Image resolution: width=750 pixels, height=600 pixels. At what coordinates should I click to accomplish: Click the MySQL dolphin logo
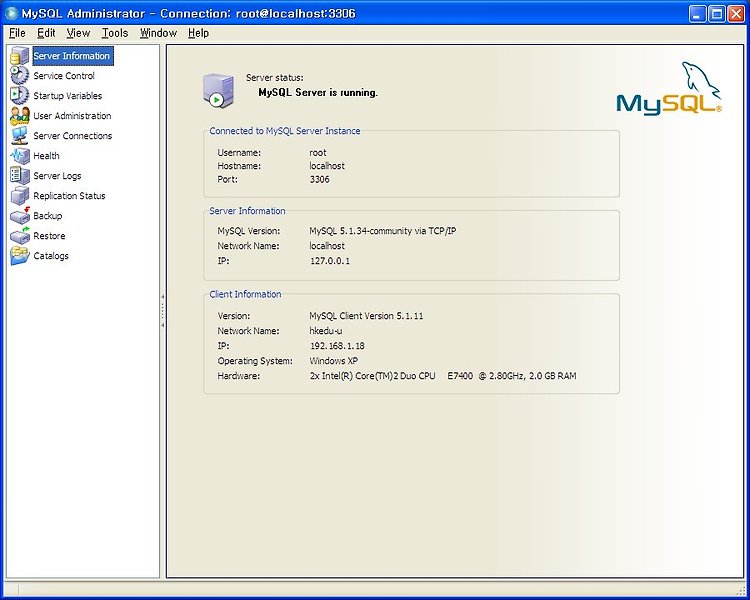669,89
